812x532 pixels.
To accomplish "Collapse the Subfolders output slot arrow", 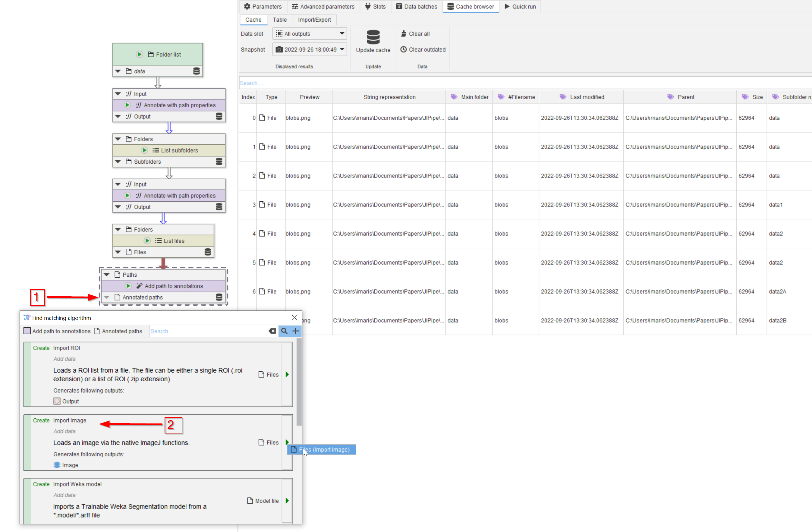I will coord(118,162).
